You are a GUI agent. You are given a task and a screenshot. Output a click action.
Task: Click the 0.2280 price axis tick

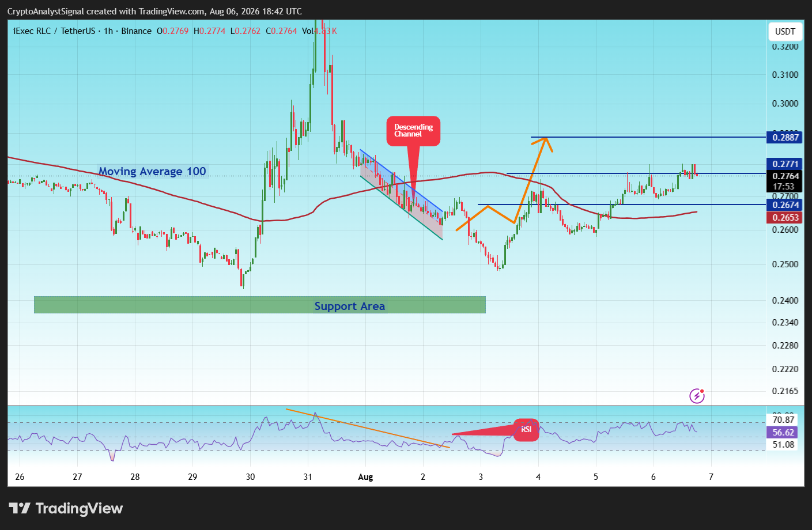(x=785, y=346)
